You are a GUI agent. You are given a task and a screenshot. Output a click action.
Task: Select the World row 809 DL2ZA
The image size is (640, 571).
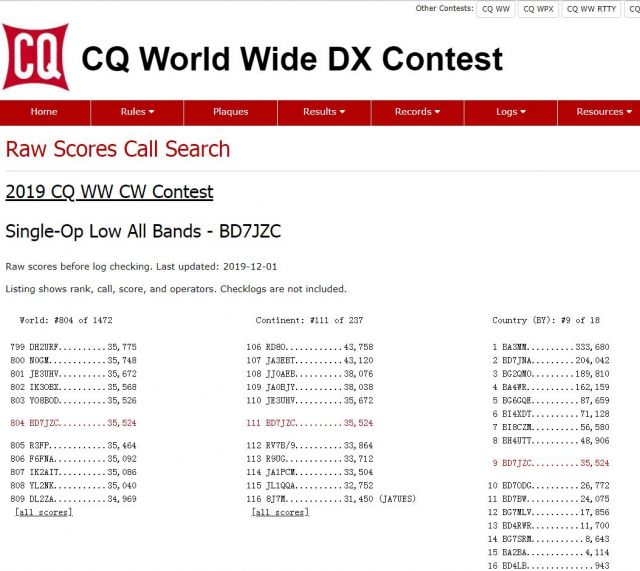point(73,499)
